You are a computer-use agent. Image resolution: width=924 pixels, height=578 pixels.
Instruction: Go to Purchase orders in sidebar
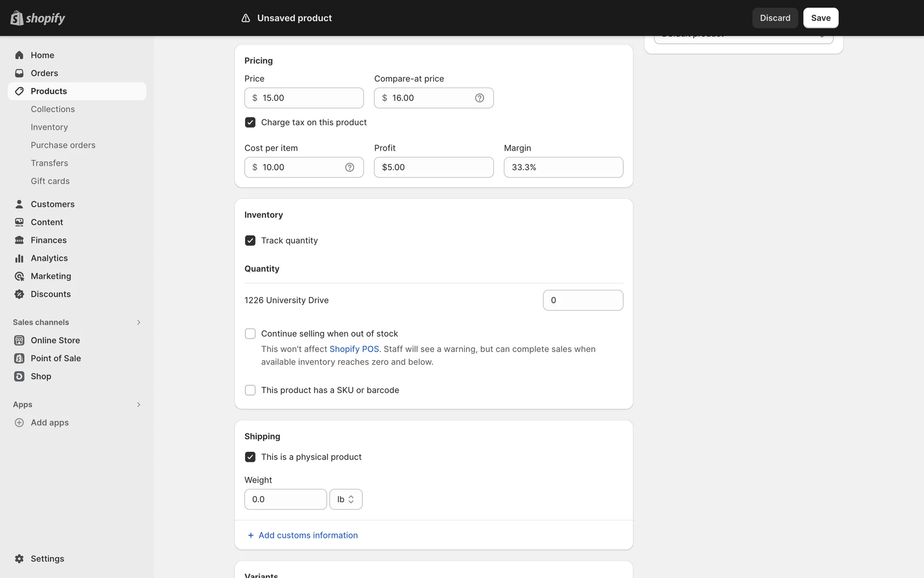click(x=63, y=145)
